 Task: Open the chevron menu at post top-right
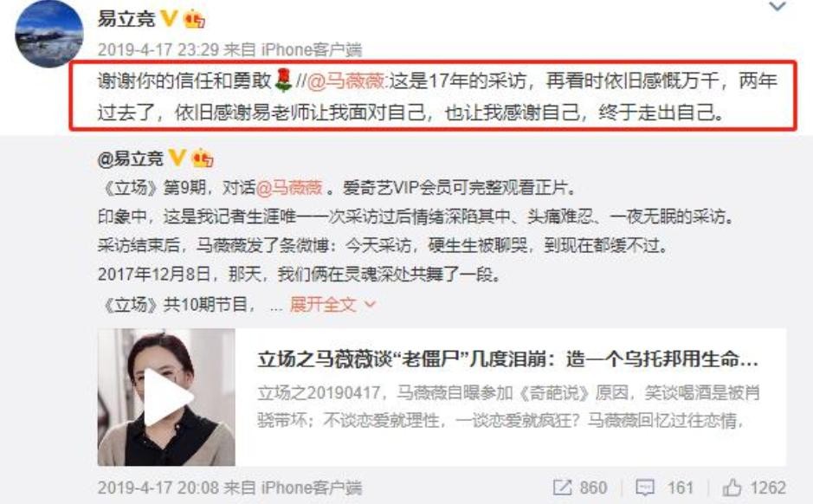tap(778, 7)
